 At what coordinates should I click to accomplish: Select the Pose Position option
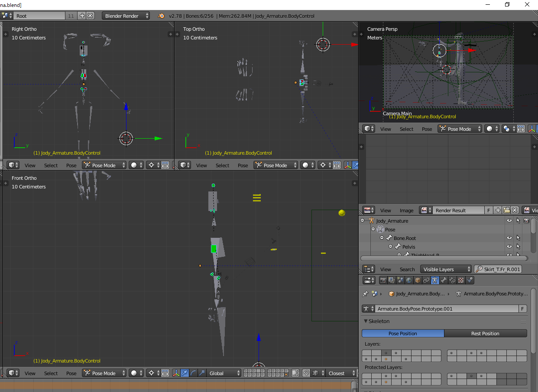(x=403, y=334)
